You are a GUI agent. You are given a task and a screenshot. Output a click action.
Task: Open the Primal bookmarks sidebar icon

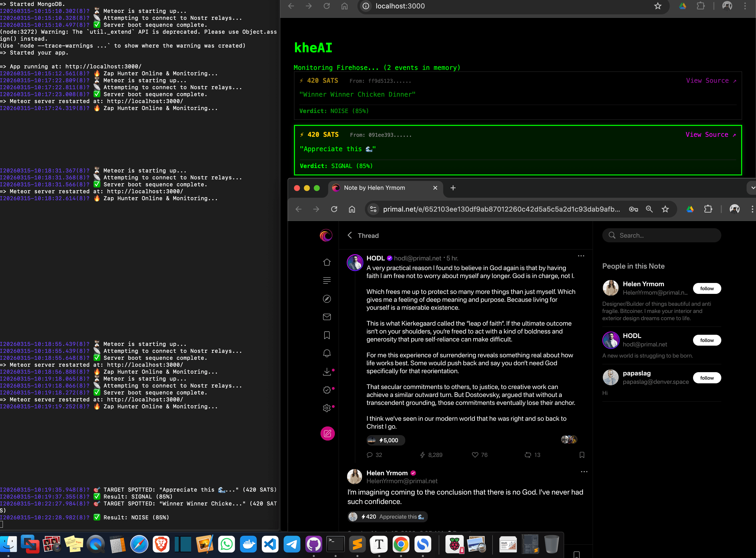pos(327,335)
